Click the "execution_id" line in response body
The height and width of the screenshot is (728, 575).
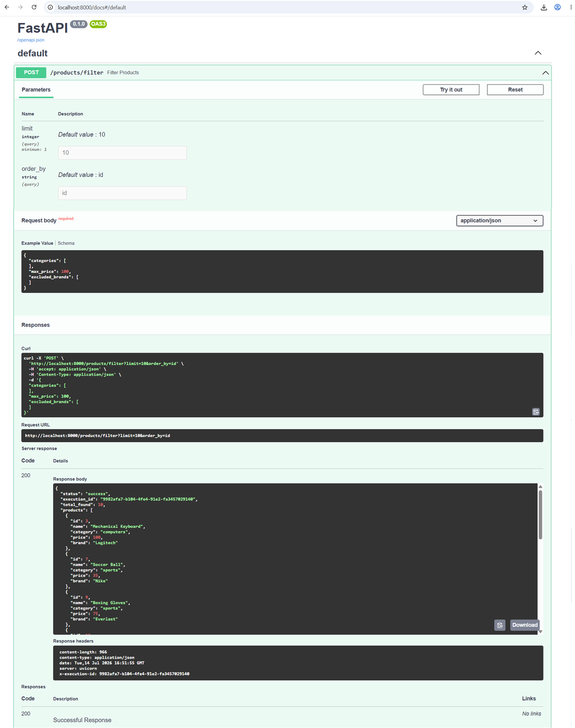[129, 499]
